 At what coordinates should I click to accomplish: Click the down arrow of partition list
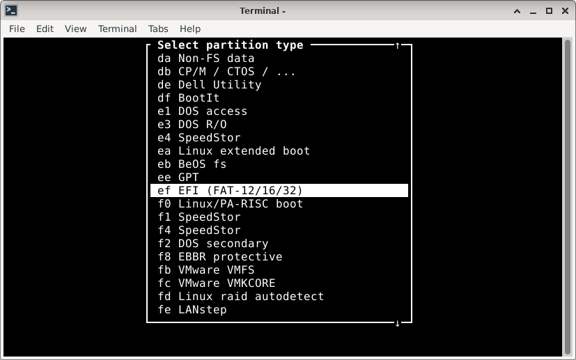pos(397,323)
